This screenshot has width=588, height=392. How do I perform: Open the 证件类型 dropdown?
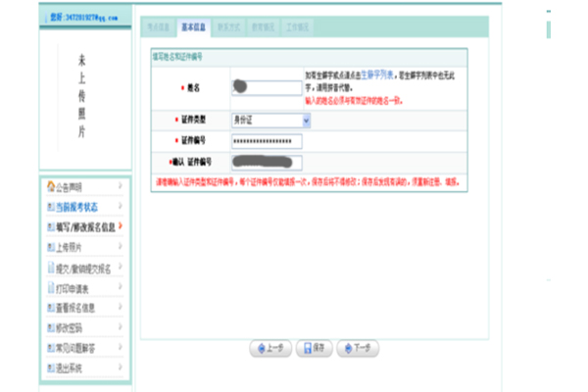(306, 120)
